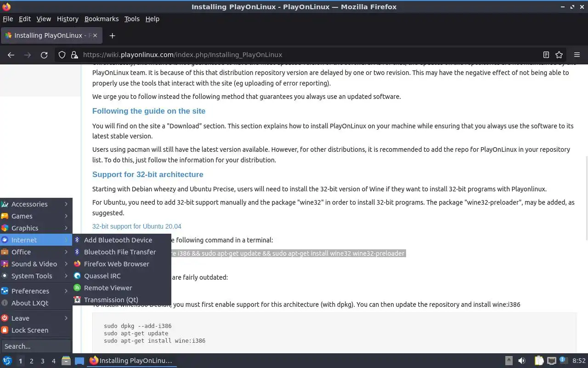Launch Remote Viewer
Screen dimensions: 588x368
(x=122, y=287)
